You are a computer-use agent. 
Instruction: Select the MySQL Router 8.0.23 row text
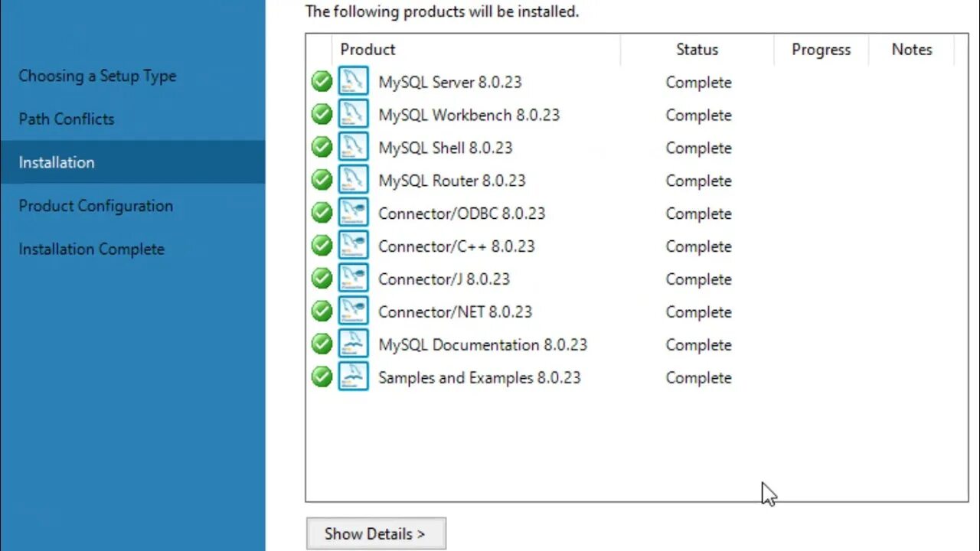tap(452, 181)
